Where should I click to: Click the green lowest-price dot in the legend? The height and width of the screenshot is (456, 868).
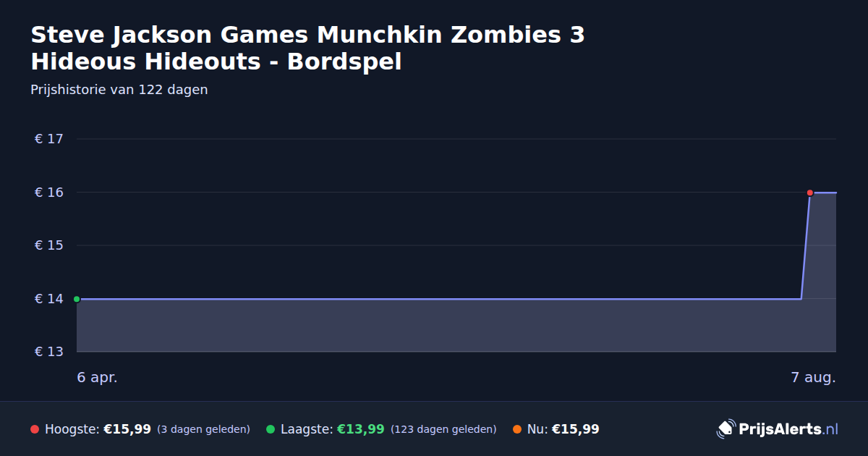271,429
